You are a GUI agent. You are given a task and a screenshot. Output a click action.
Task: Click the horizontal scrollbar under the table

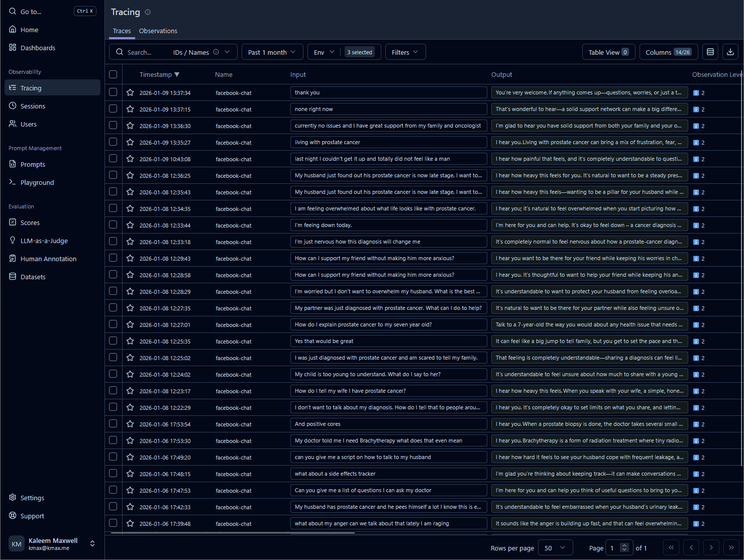(233, 532)
